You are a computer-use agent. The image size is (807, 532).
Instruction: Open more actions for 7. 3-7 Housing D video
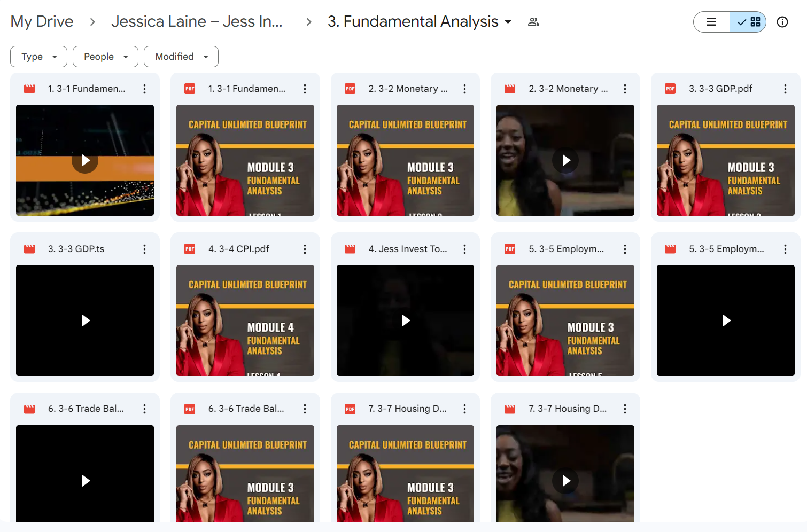point(625,409)
